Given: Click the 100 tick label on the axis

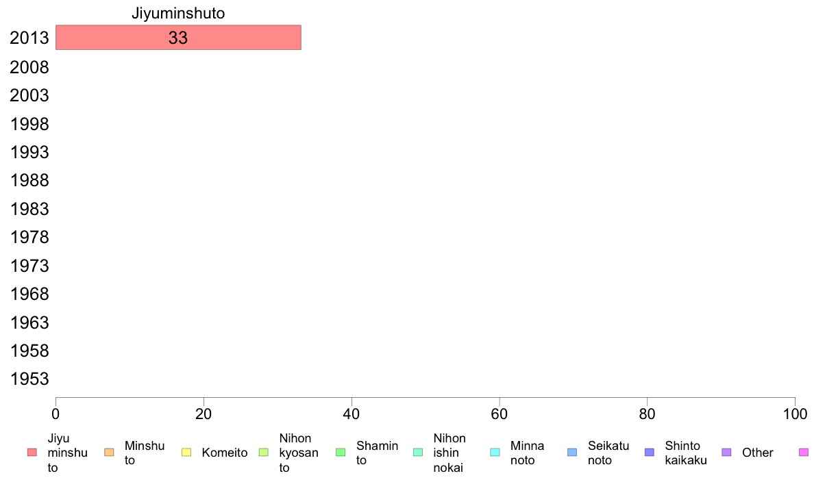Looking at the screenshot, I should tap(795, 414).
